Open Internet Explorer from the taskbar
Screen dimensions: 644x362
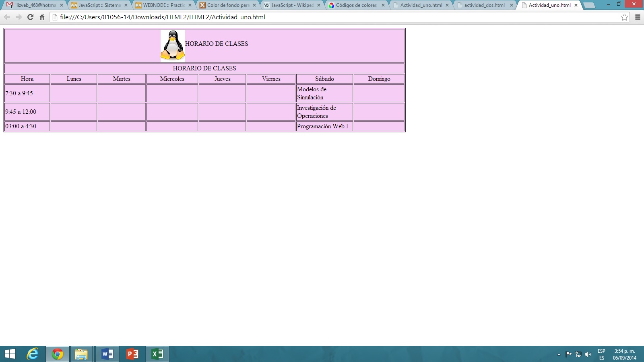coord(33,354)
